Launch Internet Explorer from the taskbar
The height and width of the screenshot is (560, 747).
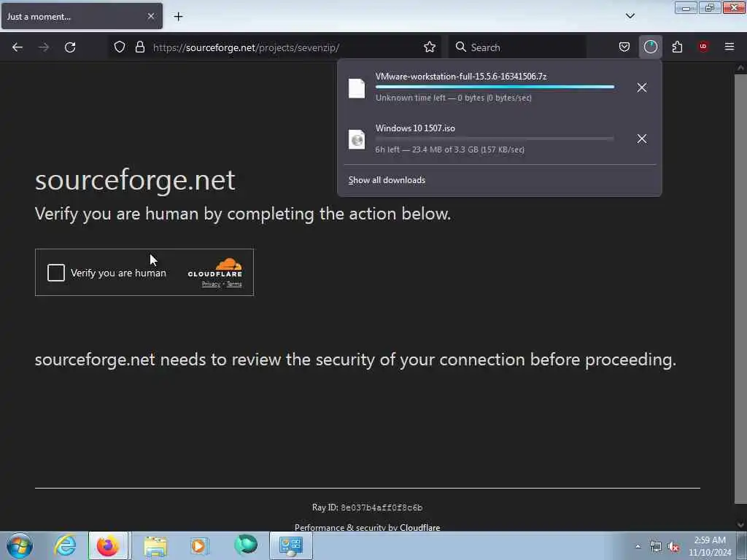click(x=65, y=545)
